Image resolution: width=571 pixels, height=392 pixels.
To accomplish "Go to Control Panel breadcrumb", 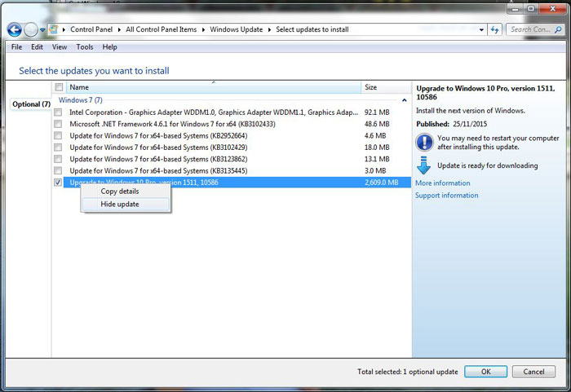I will 91,29.
